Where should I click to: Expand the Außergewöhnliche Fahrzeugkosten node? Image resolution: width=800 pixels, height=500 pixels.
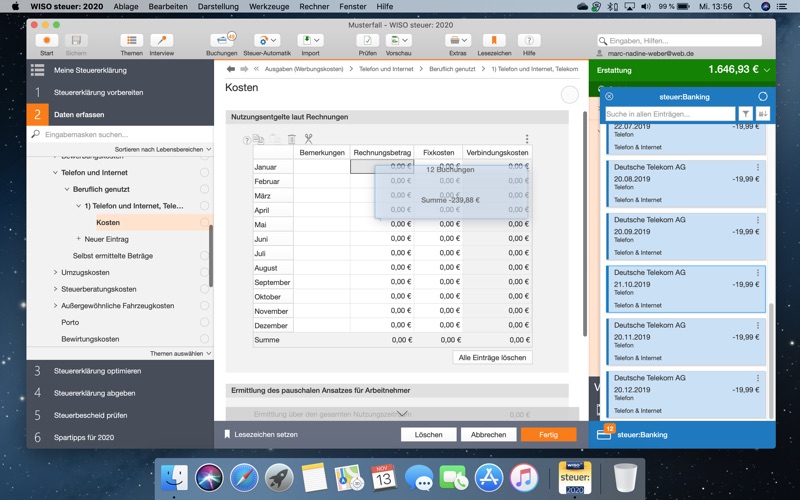(x=55, y=306)
